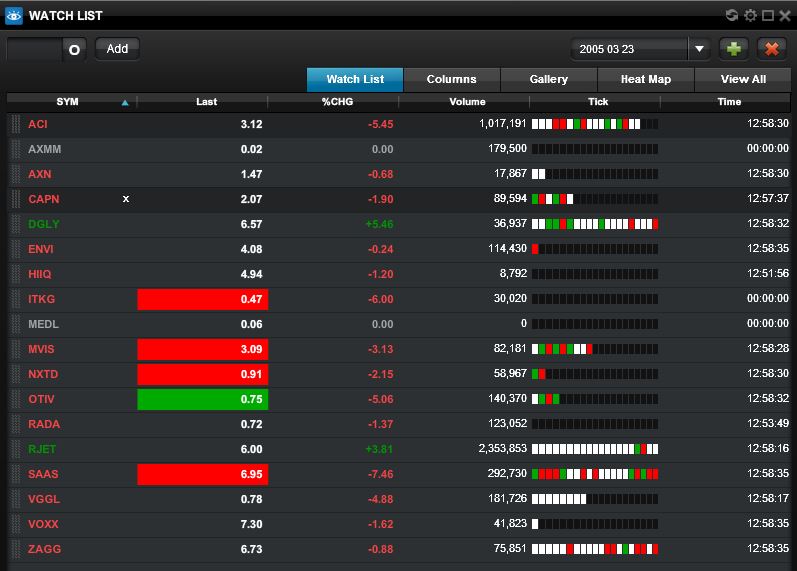Viewport: 797px width, 571px height.
Task: Click the symbol search circle icon
Action: point(74,49)
